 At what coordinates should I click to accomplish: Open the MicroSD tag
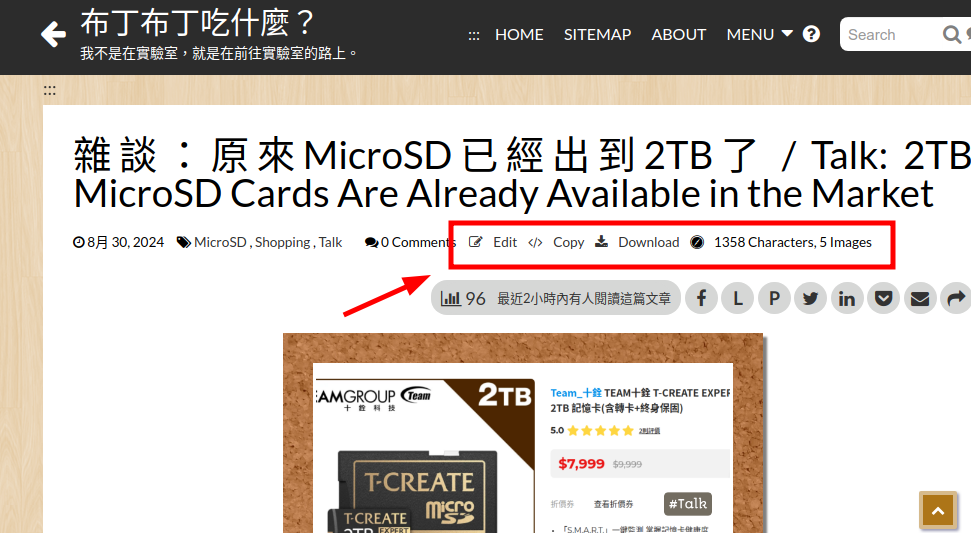[220, 242]
